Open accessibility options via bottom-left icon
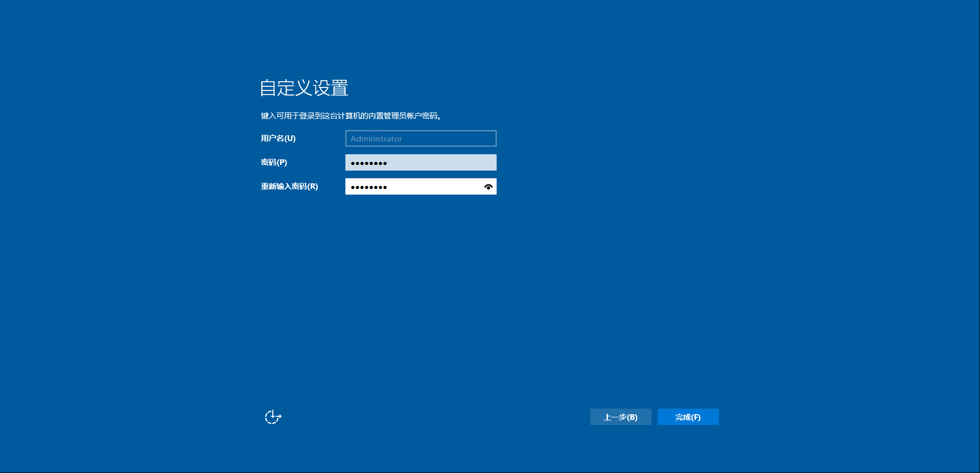The height and width of the screenshot is (473, 980). [273, 416]
